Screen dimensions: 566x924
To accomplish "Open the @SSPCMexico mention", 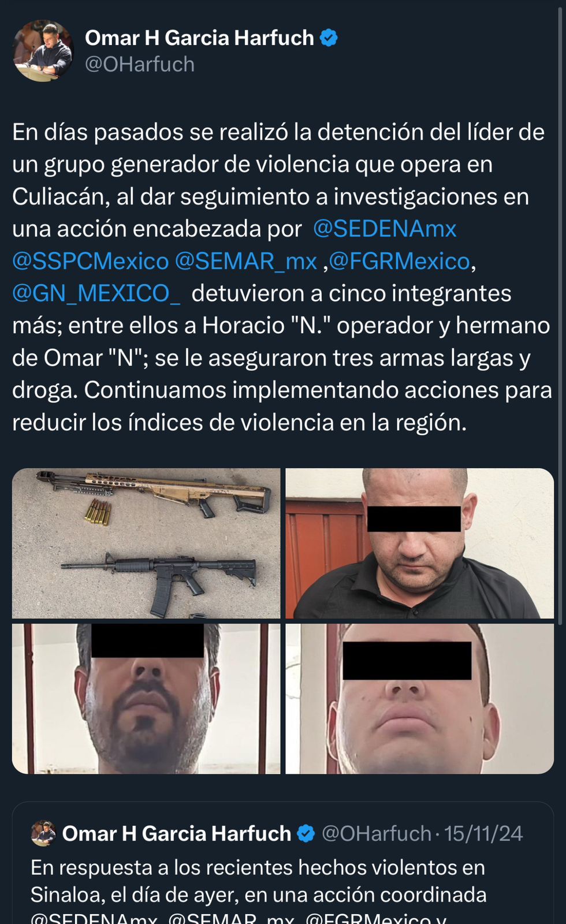I will point(91,261).
